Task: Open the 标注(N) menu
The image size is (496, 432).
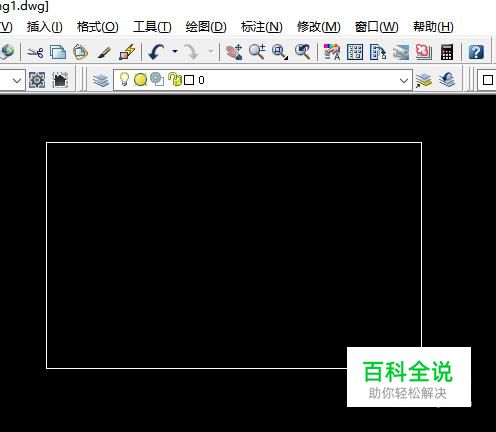Action: click(x=262, y=27)
